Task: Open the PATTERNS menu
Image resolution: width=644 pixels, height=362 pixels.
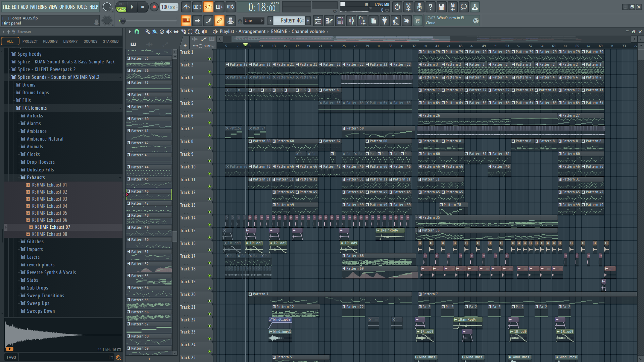Action: [39, 7]
